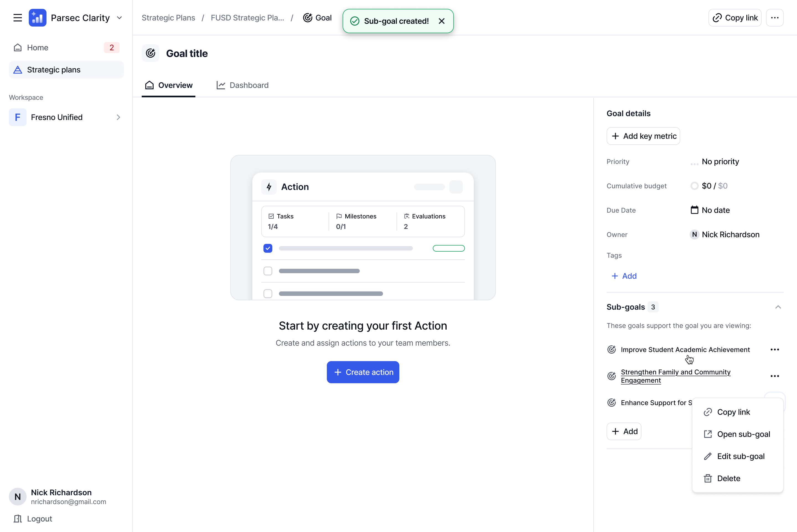Open options for Strengthen Family and Community Engagement

click(775, 376)
